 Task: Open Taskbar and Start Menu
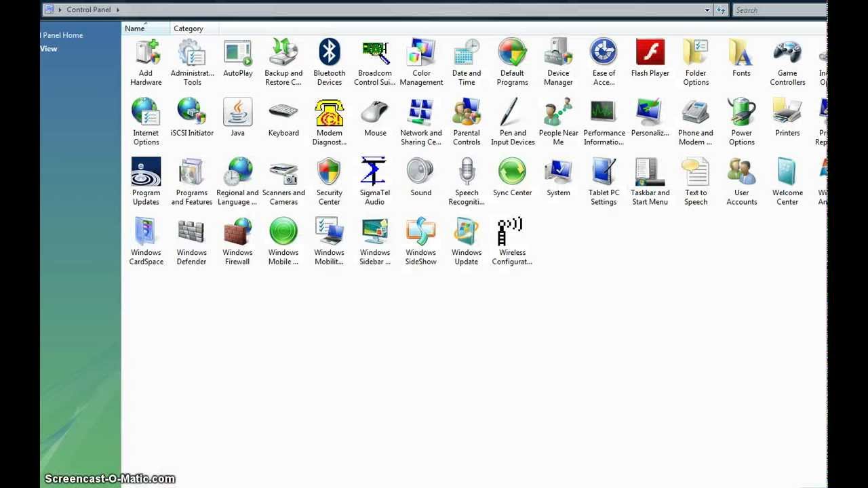coord(650,182)
